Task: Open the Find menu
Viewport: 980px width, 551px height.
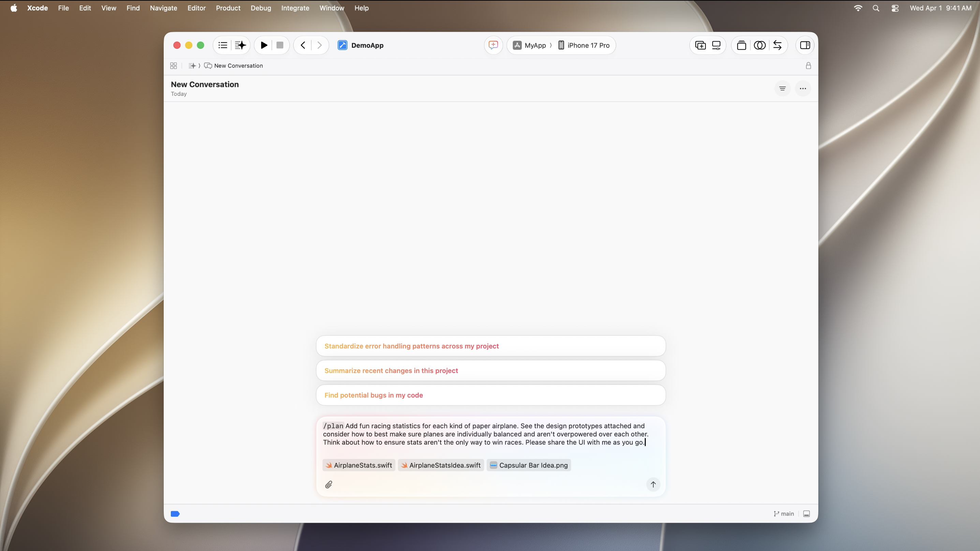Action: tap(133, 8)
